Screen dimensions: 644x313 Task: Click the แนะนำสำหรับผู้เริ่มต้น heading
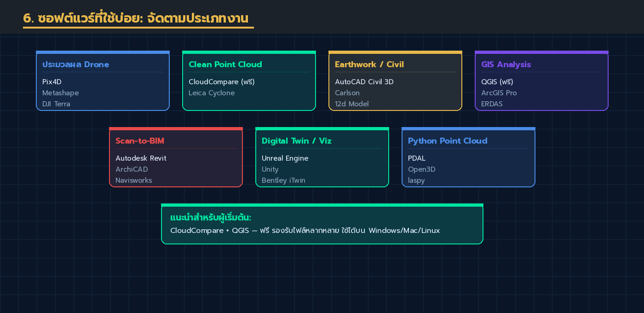[211, 217]
